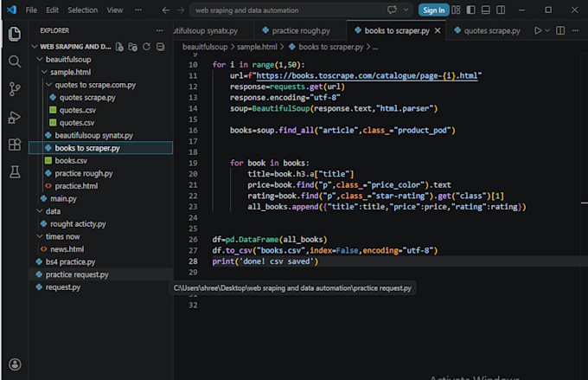Customize layout icon in title bar
588x380 pixels.
456,10
